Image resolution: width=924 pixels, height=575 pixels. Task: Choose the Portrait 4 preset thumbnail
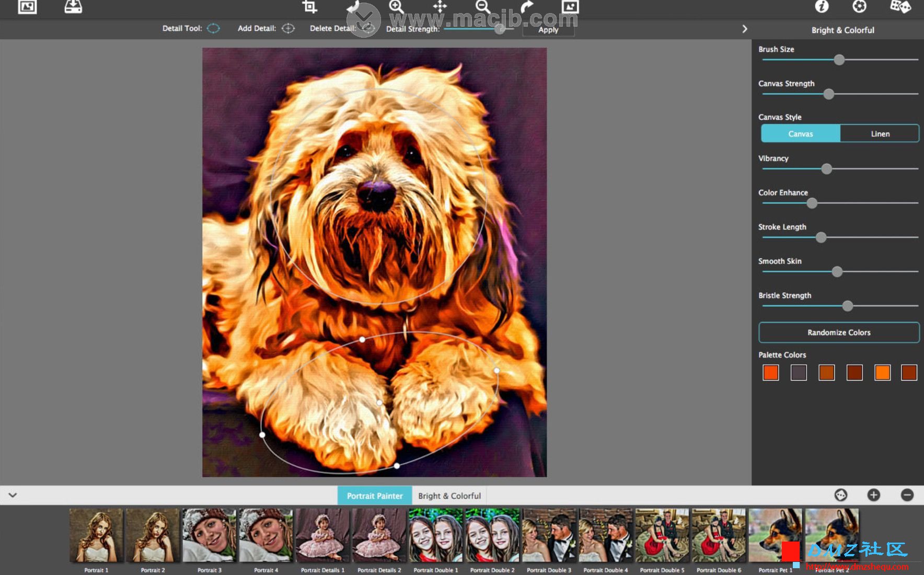tap(266, 536)
